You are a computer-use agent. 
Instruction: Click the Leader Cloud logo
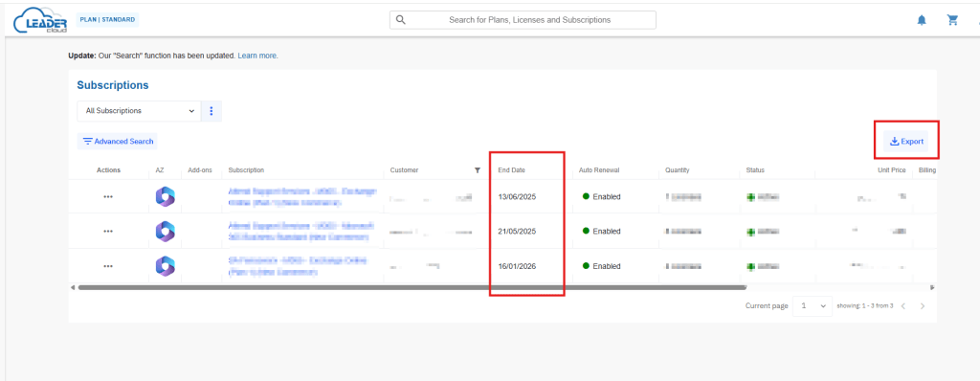coord(40,20)
